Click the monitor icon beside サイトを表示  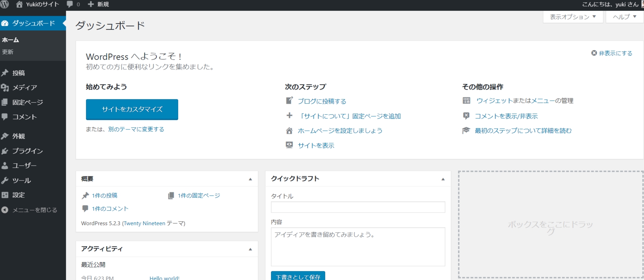(289, 145)
